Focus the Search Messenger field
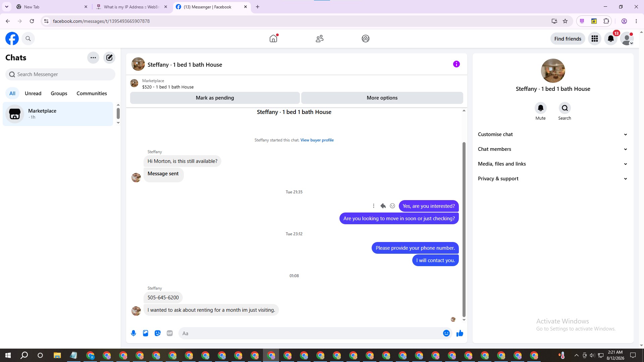The image size is (644, 362). tap(60, 74)
